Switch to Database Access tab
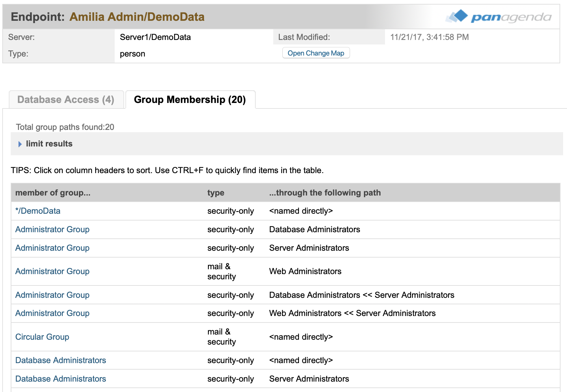 tap(66, 100)
